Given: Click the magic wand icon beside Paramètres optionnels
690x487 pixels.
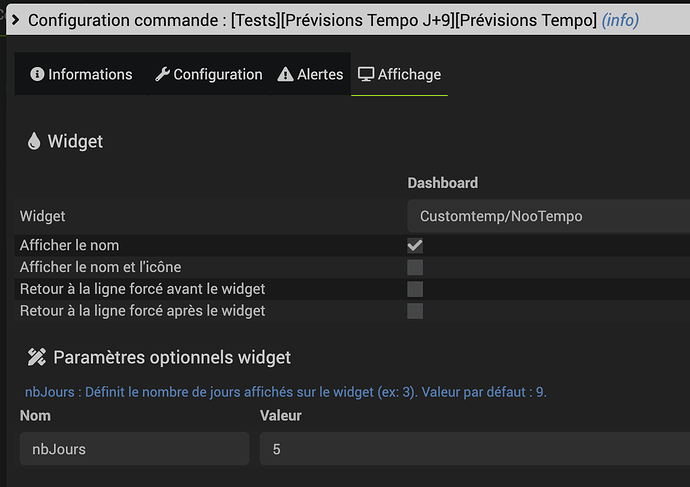Looking at the screenshot, I should pos(37,357).
